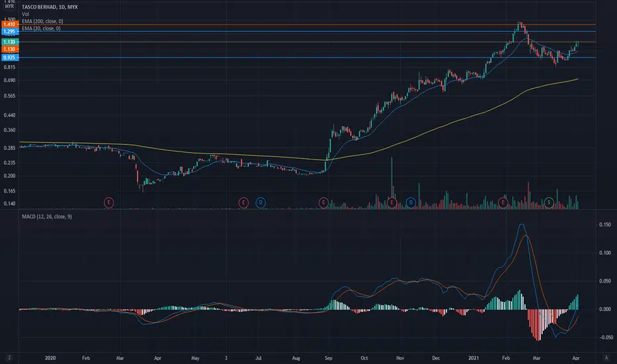Click the TASCO BERHAD, 1D, MYX title

(x=50, y=7)
